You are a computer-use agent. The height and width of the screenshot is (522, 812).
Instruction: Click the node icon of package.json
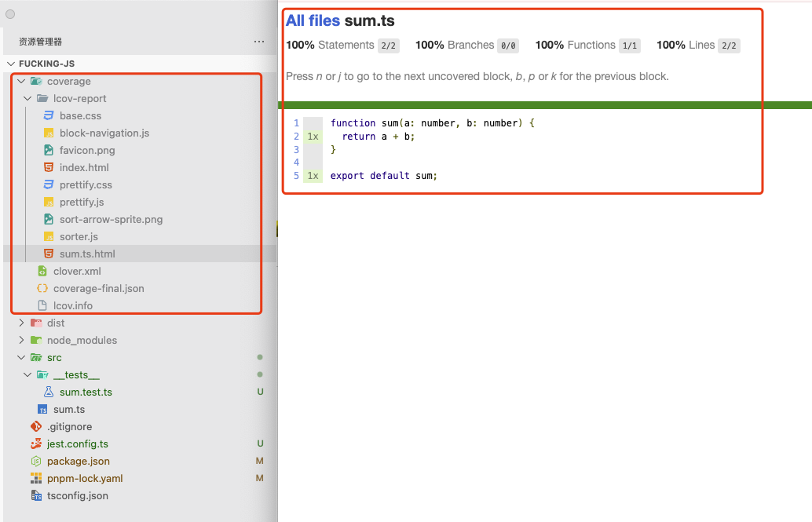[x=36, y=461]
